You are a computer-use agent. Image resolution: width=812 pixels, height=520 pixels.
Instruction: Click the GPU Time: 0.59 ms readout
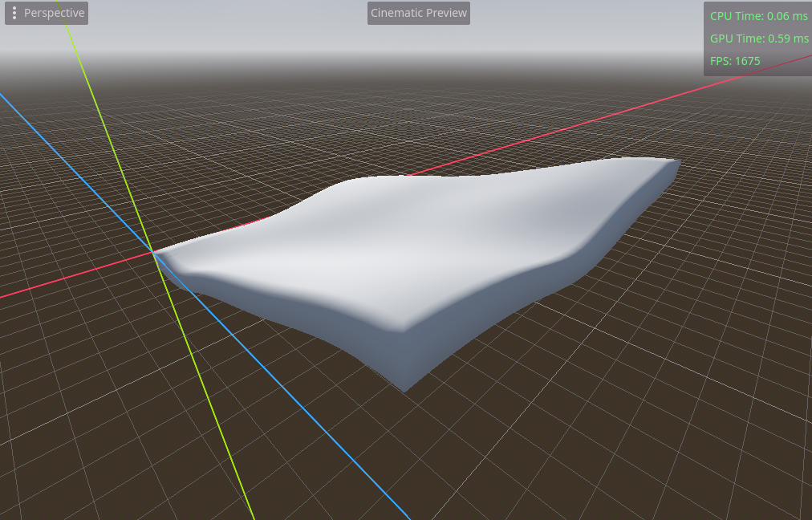[x=759, y=39]
